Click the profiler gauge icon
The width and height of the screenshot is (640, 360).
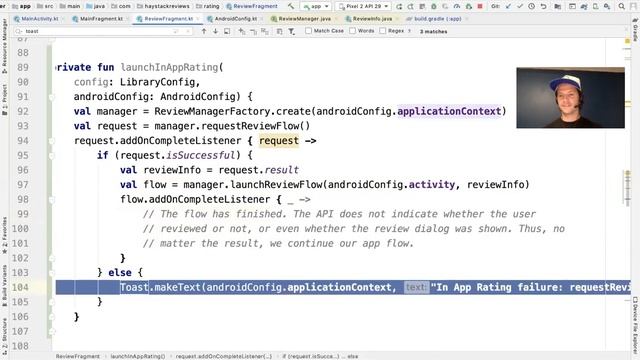[x=457, y=6]
